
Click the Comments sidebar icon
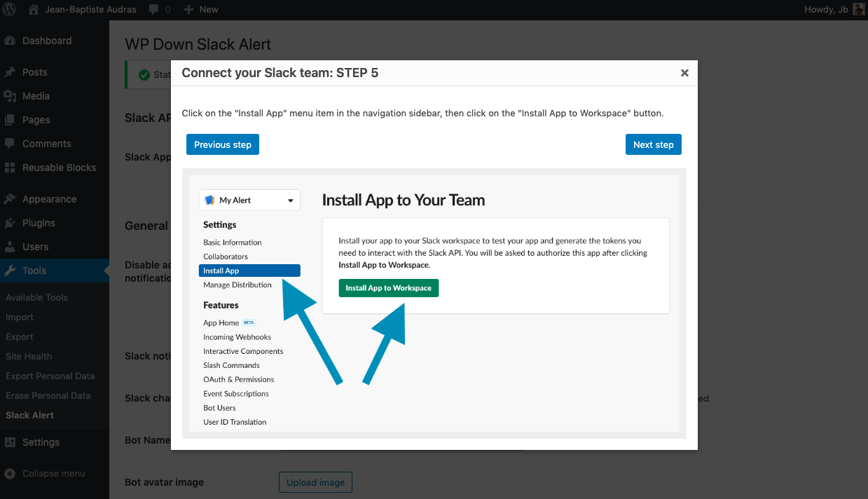point(10,144)
